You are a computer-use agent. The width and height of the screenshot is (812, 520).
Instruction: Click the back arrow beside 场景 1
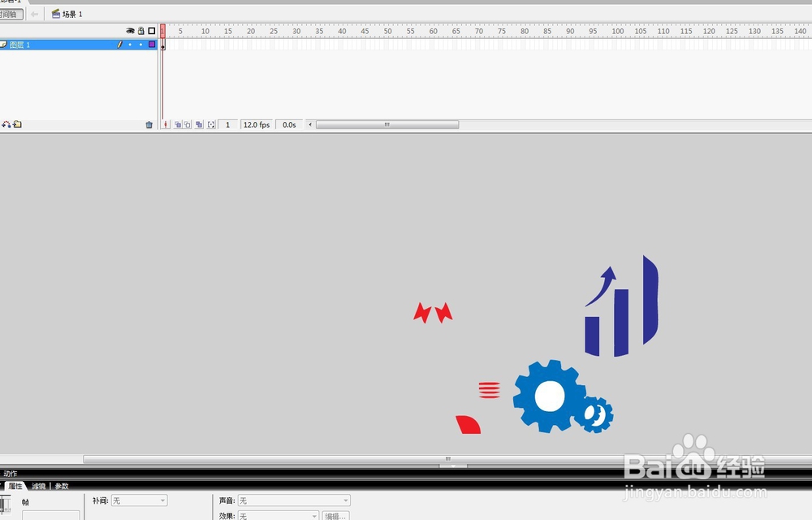pos(35,14)
